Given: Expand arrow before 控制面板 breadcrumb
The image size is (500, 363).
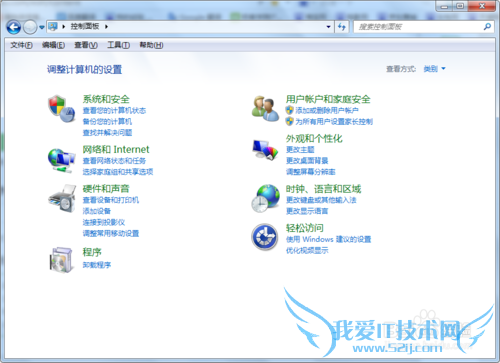Looking at the screenshot, I should coord(63,26).
